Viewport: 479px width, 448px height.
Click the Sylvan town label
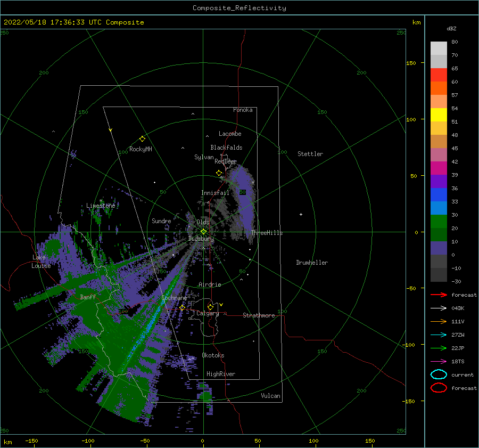(x=204, y=157)
